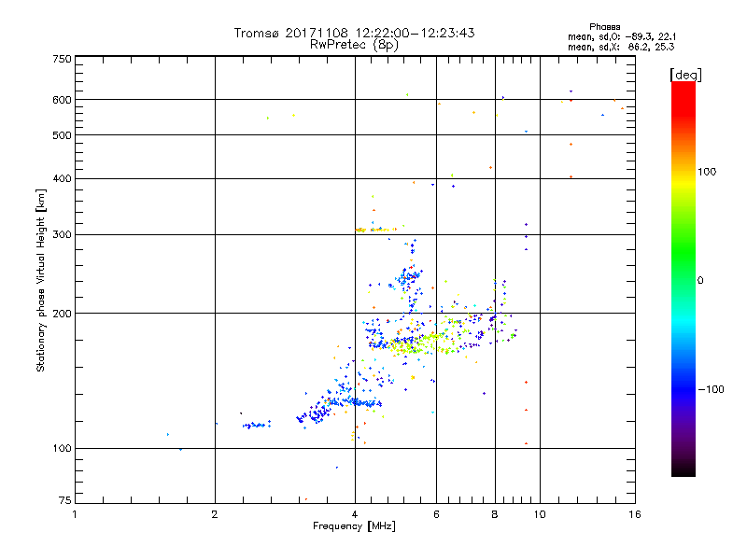Click the x-axis tick label '2'
Image resolution: width=747 pixels, height=560 pixels.
(215, 514)
